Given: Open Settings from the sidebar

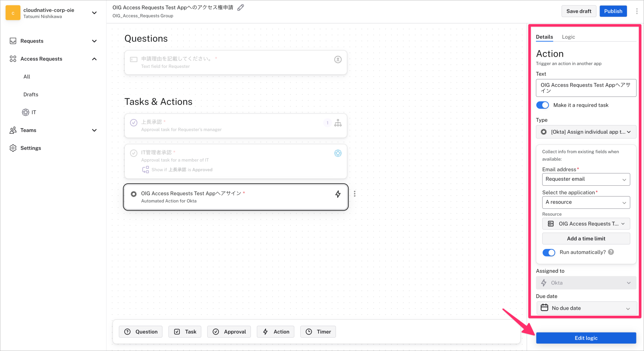Looking at the screenshot, I should coord(13,148).
